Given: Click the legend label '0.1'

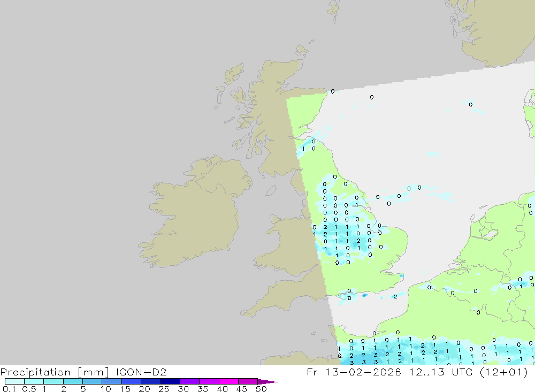Looking at the screenshot, I should (9, 389).
